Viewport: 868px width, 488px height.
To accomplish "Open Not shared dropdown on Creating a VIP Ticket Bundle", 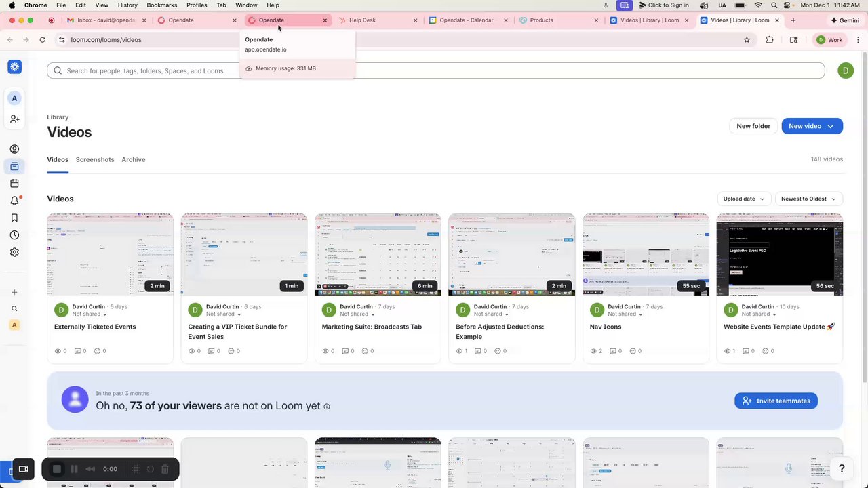I will (x=224, y=314).
